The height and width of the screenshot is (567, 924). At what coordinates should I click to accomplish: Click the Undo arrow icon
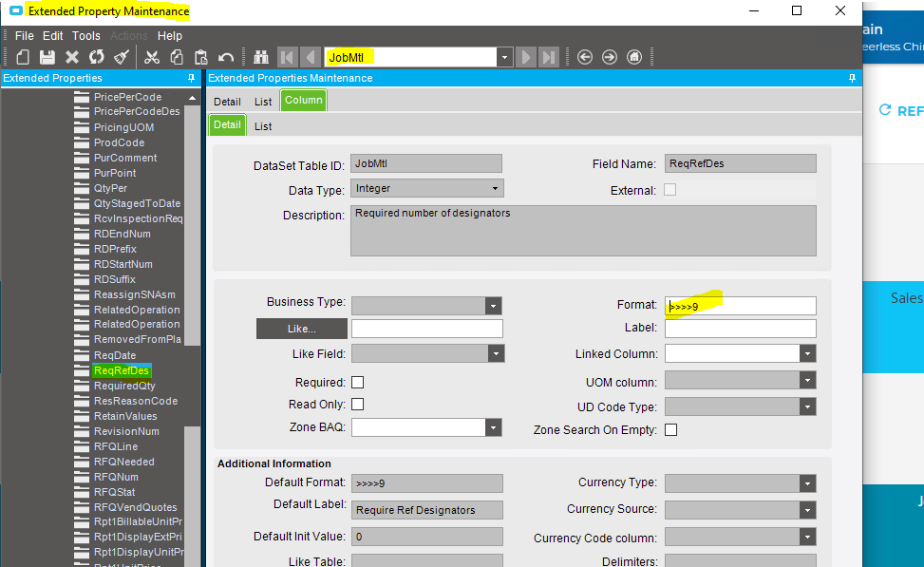click(226, 57)
